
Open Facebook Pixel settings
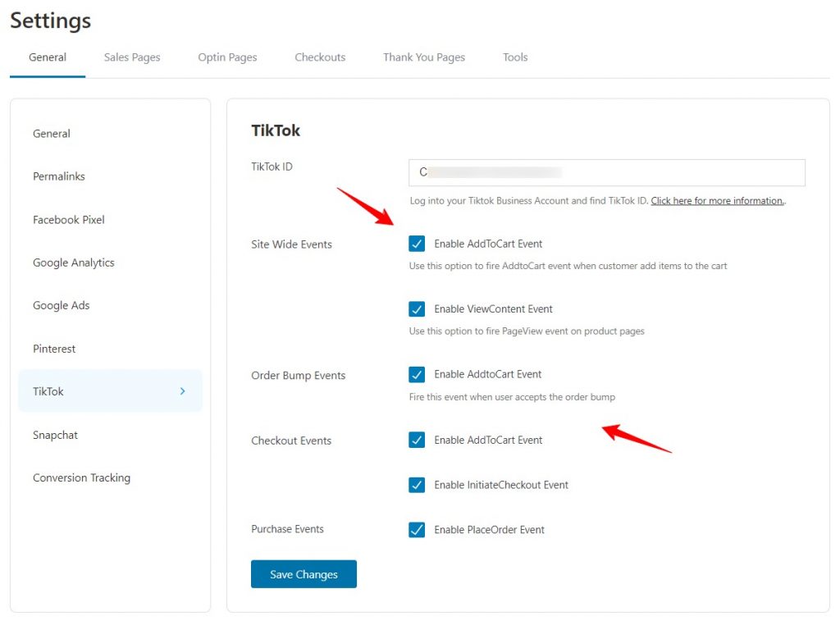click(x=111, y=220)
